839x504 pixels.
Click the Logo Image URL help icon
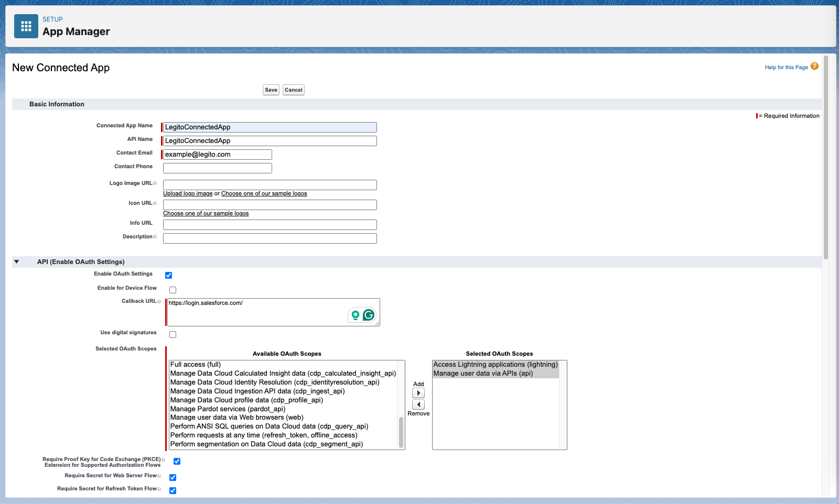click(x=155, y=183)
